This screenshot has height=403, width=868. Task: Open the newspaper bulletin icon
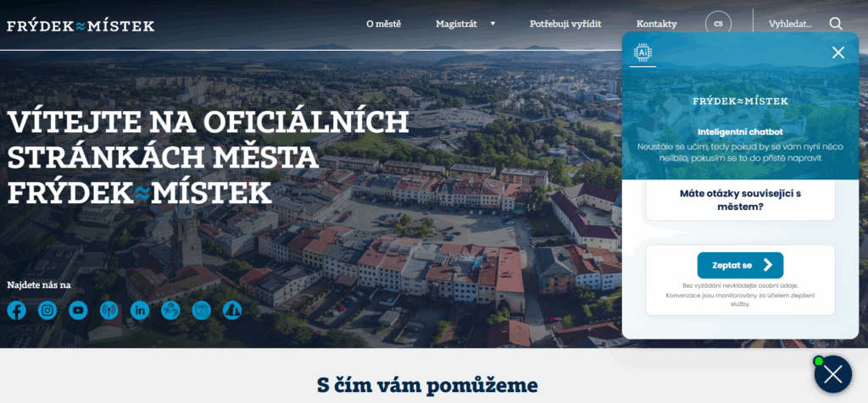click(201, 311)
